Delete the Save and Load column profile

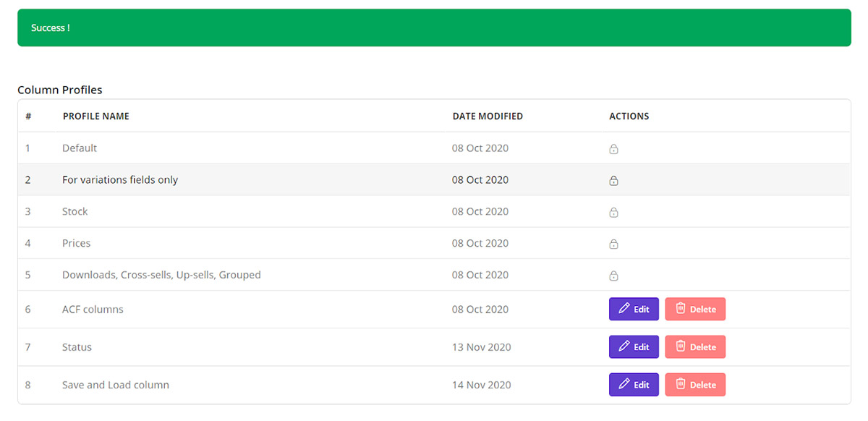695,385
